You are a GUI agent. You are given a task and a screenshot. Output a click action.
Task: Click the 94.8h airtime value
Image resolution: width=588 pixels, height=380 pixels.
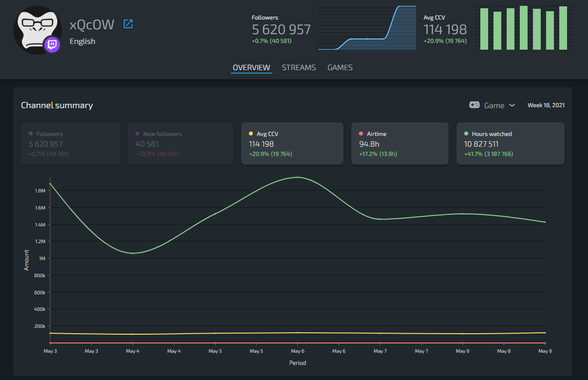coord(369,144)
